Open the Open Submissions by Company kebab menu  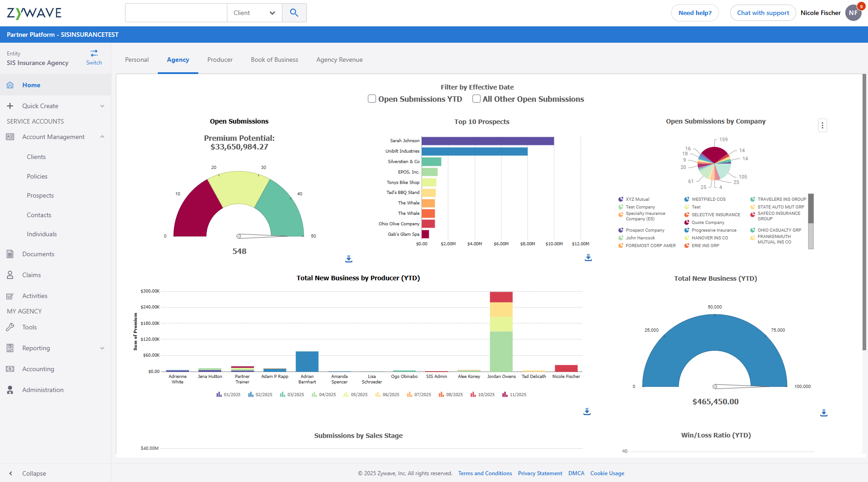(x=823, y=125)
